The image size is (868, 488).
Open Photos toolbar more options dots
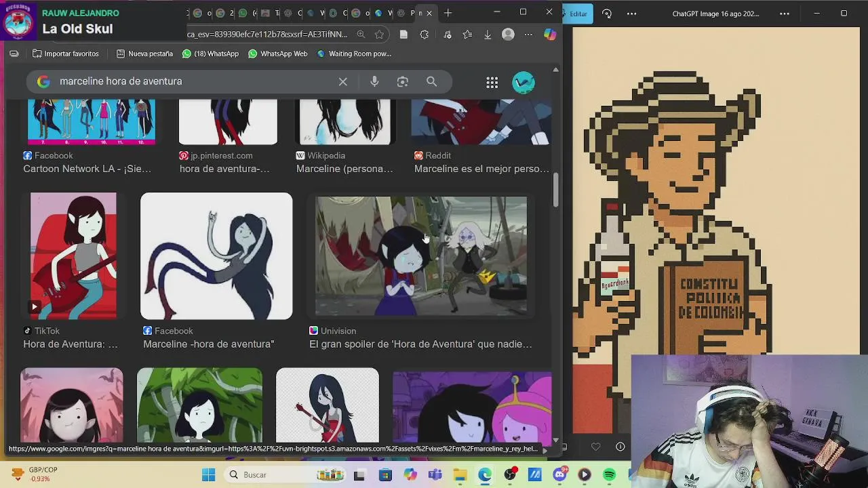coord(631,14)
